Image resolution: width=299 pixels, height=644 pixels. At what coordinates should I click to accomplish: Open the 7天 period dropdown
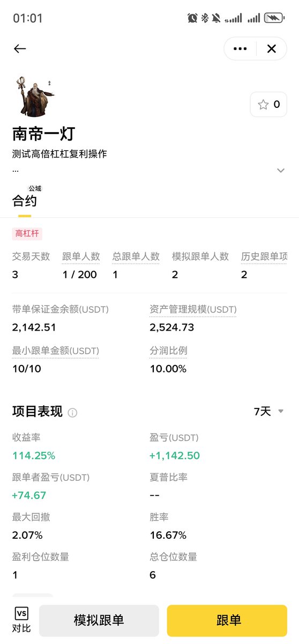pyautogui.click(x=268, y=412)
